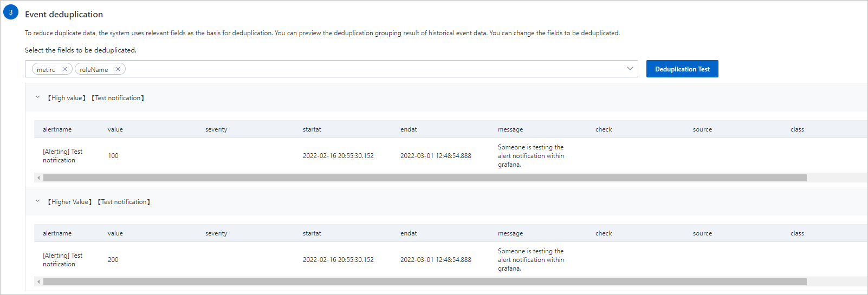Click the Higher Value table horizontal scrollbar
Image resolution: width=868 pixels, height=295 pixels.
425,281
